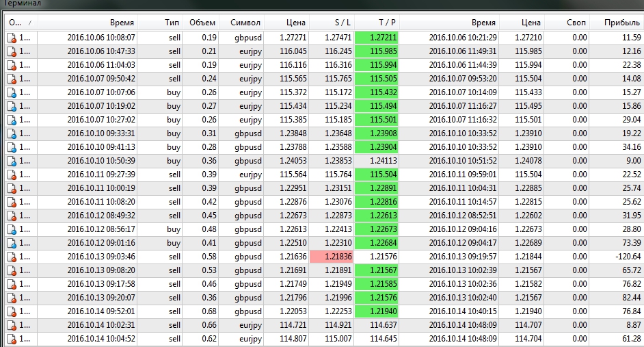Click order icon in row opened 2016.10.06 10:47:33

point(11,51)
